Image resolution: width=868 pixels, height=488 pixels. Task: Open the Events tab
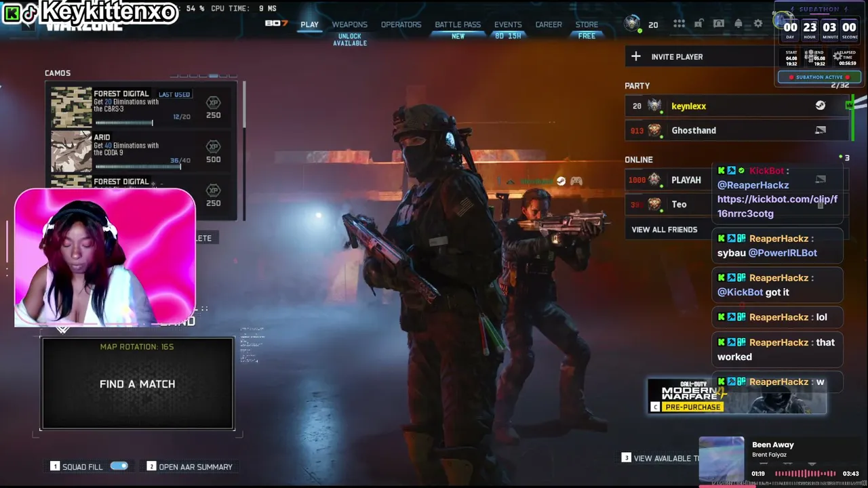tap(508, 24)
